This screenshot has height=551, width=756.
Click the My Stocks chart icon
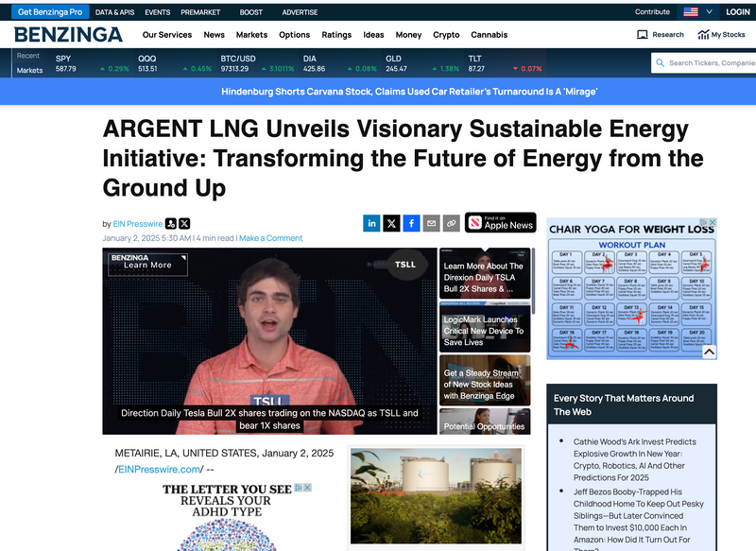(703, 35)
